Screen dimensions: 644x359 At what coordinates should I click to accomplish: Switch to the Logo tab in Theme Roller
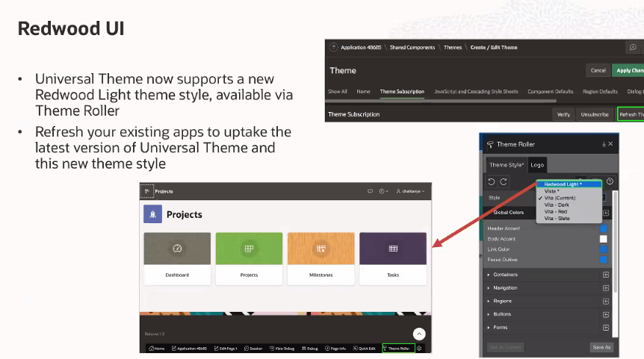(537, 164)
